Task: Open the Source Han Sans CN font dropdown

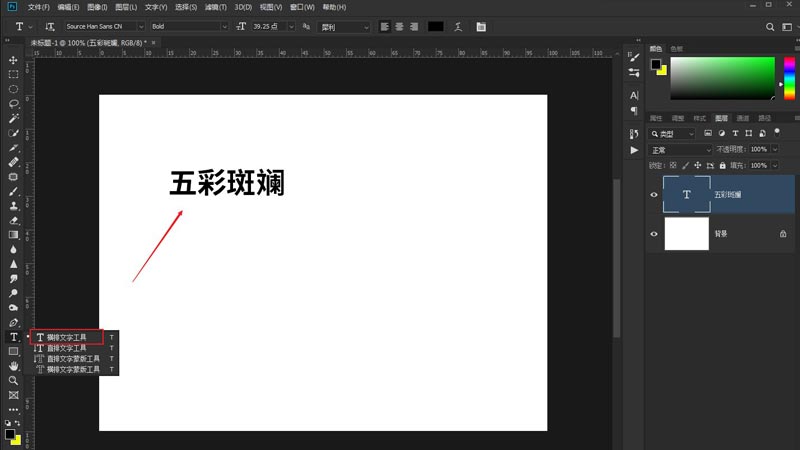Action: pyautogui.click(x=105, y=27)
